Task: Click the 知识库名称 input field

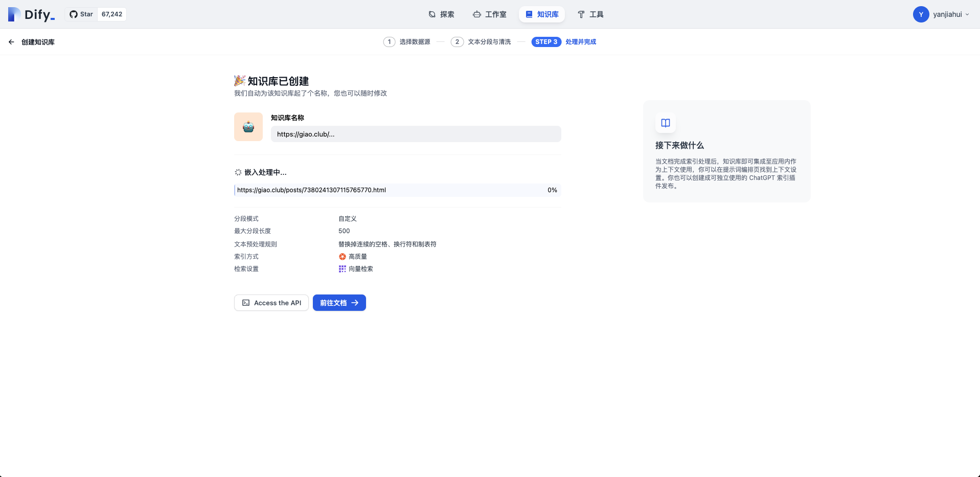Action: click(416, 134)
